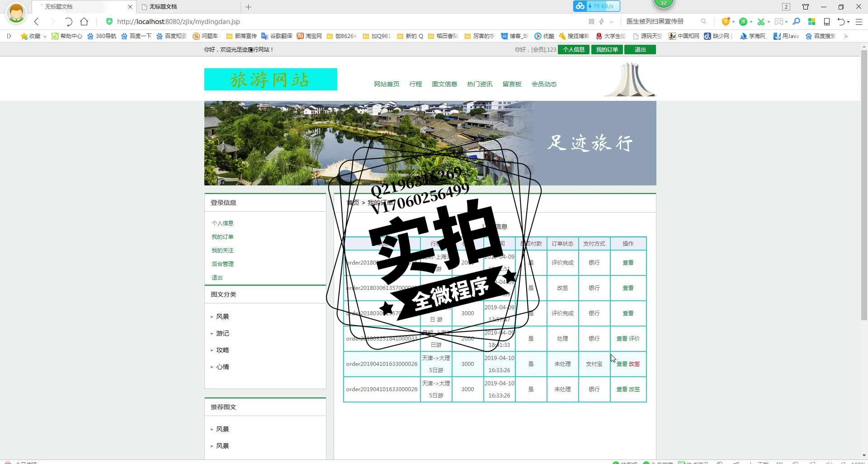This screenshot has height=464, width=868.
Task: Click the magnifier search icon in search box
Action: [703, 21]
